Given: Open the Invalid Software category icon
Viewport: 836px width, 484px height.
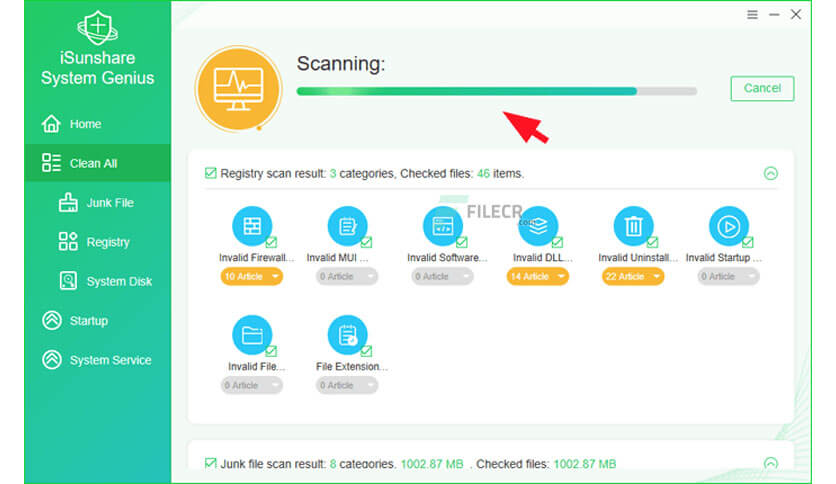Looking at the screenshot, I should point(443,226).
